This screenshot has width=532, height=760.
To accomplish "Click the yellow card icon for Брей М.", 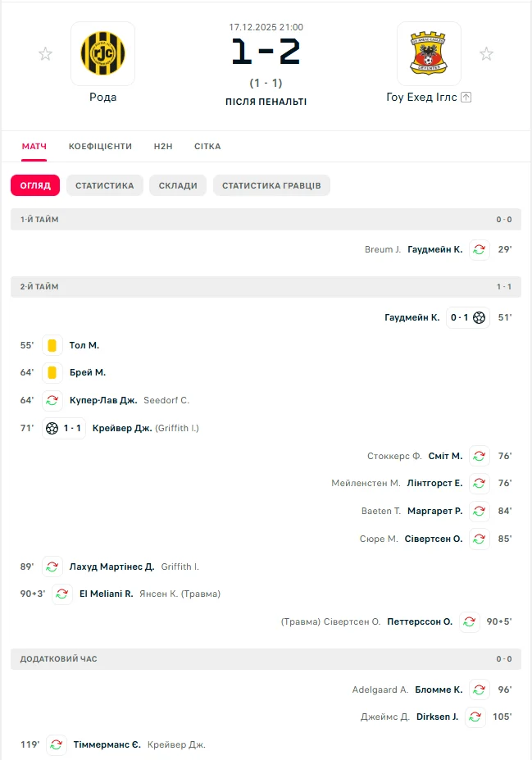I will coord(52,373).
